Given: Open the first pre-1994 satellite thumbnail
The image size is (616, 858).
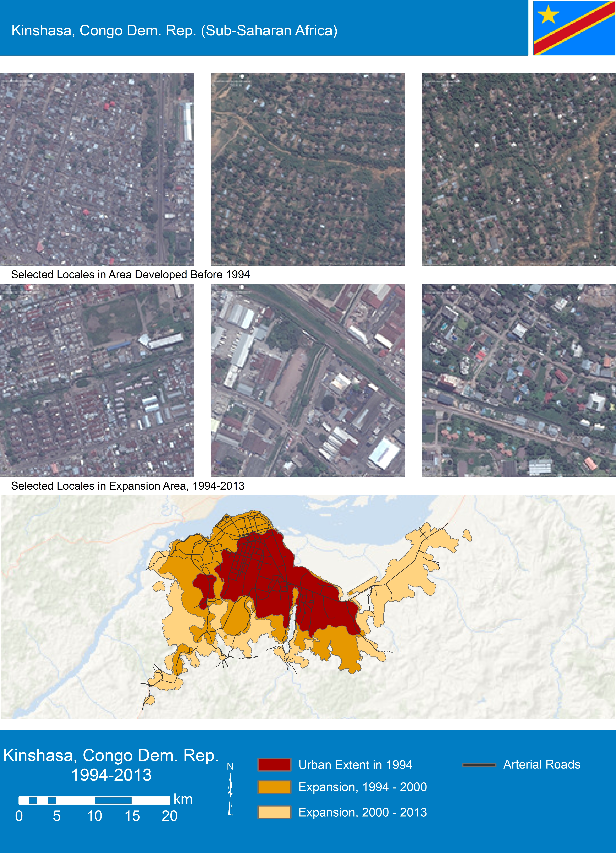Looking at the screenshot, I should click(x=97, y=169).
